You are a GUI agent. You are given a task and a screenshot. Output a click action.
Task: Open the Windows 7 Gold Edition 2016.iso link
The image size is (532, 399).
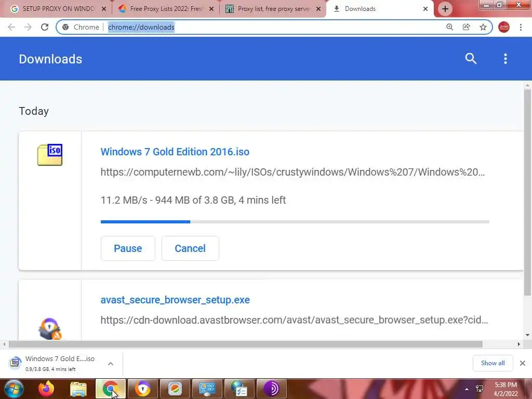coord(175,152)
